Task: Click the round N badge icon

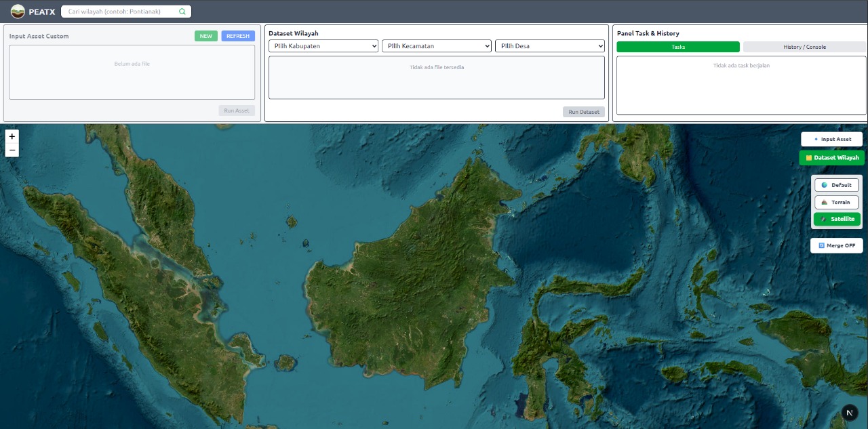Action: pyautogui.click(x=850, y=413)
